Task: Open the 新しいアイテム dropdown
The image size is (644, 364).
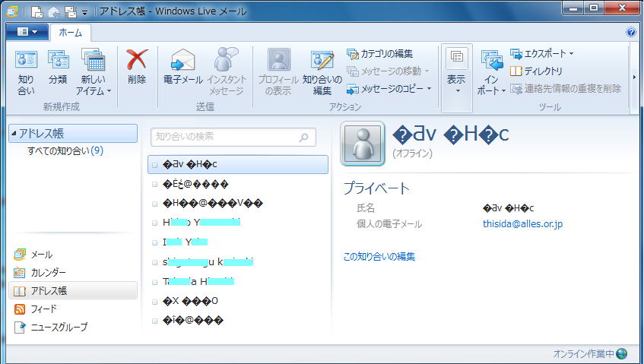Action: (x=94, y=72)
